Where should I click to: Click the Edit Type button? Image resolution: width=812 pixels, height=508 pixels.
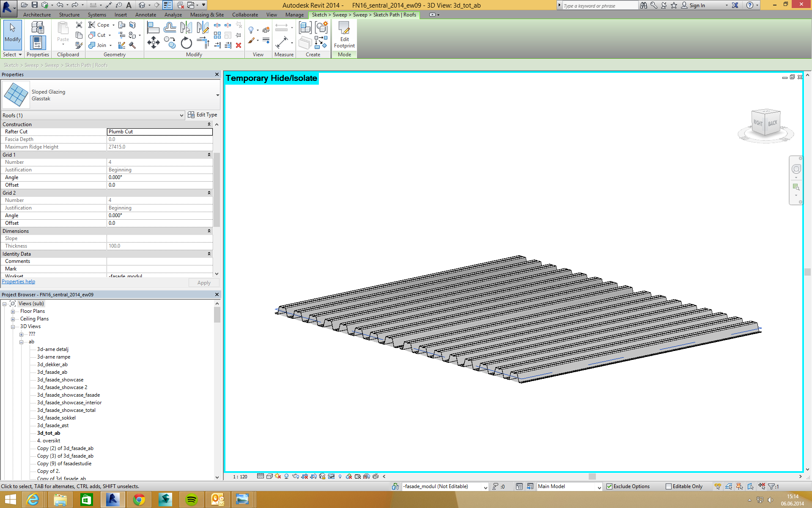(203, 115)
